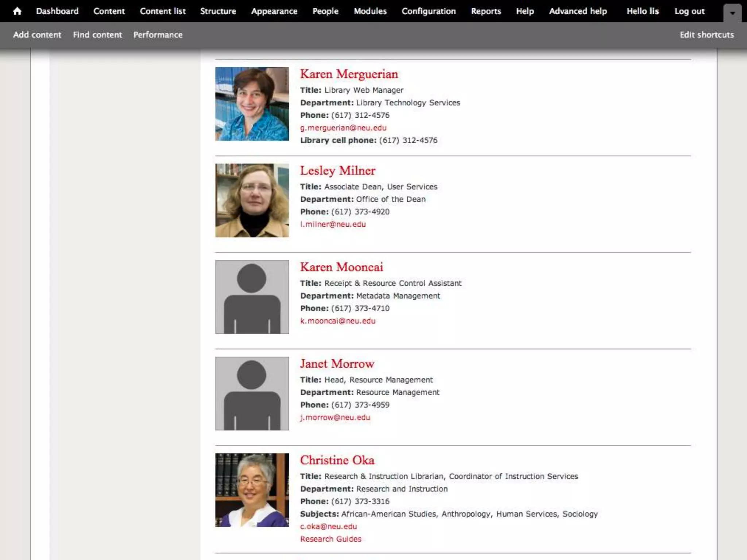Go to the Modules admin page
Image resolution: width=747 pixels, height=560 pixels.
pyautogui.click(x=370, y=11)
